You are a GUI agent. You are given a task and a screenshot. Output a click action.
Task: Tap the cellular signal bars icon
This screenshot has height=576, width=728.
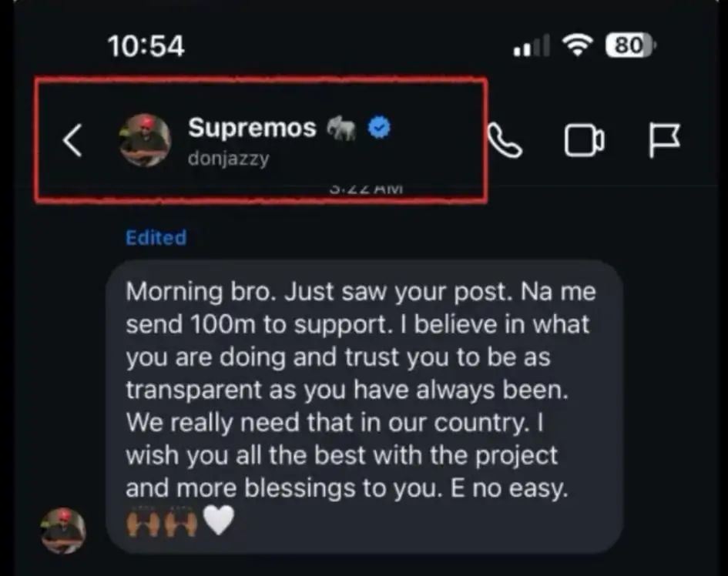(532, 48)
